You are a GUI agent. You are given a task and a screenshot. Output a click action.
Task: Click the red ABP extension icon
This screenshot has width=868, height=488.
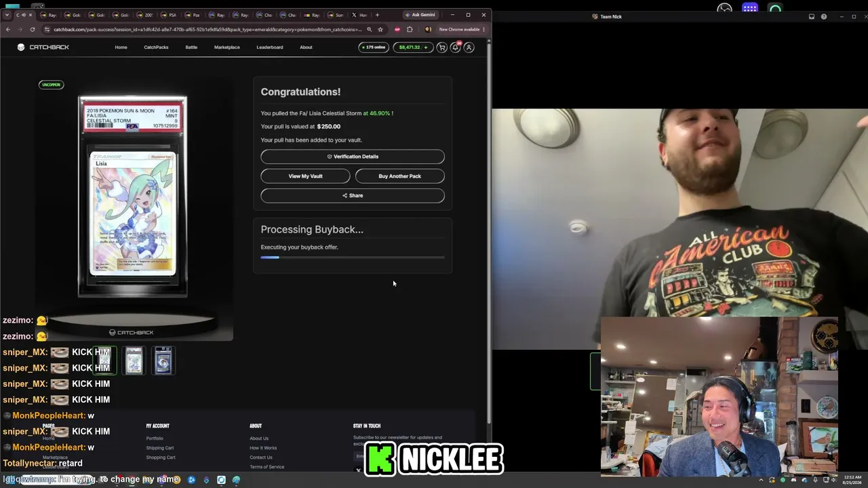point(397,30)
